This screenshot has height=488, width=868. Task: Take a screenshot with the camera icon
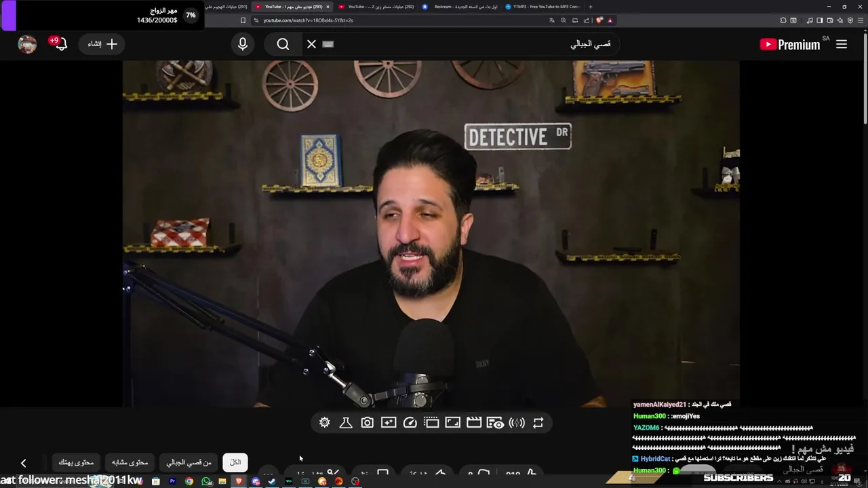coord(367,423)
